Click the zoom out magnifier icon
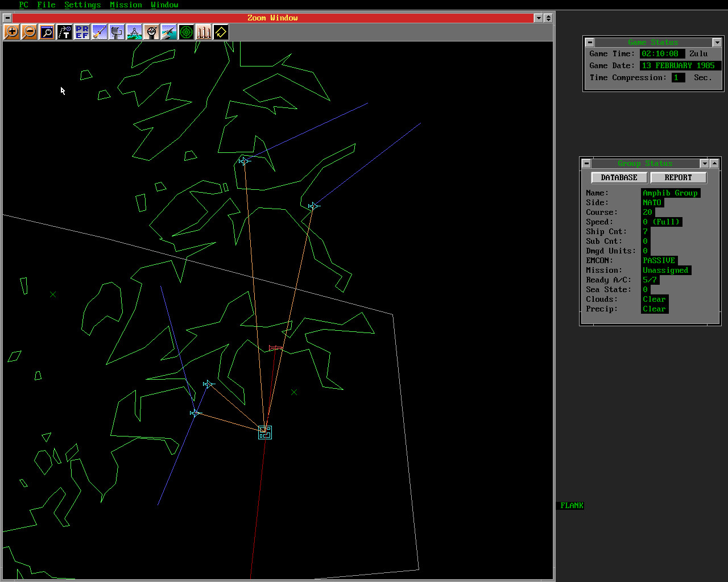728x582 pixels. click(29, 32)
